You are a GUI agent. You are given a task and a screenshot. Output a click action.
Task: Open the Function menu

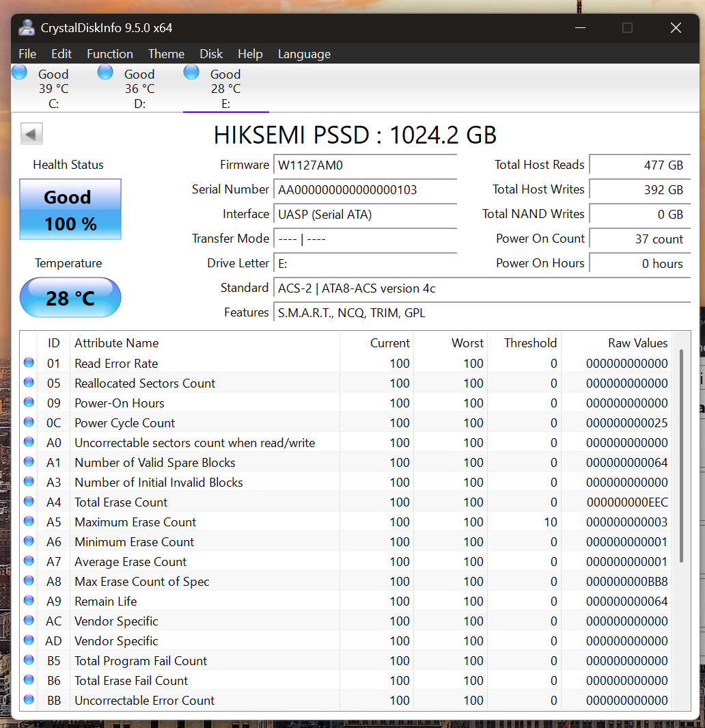[x=110, y=54]
